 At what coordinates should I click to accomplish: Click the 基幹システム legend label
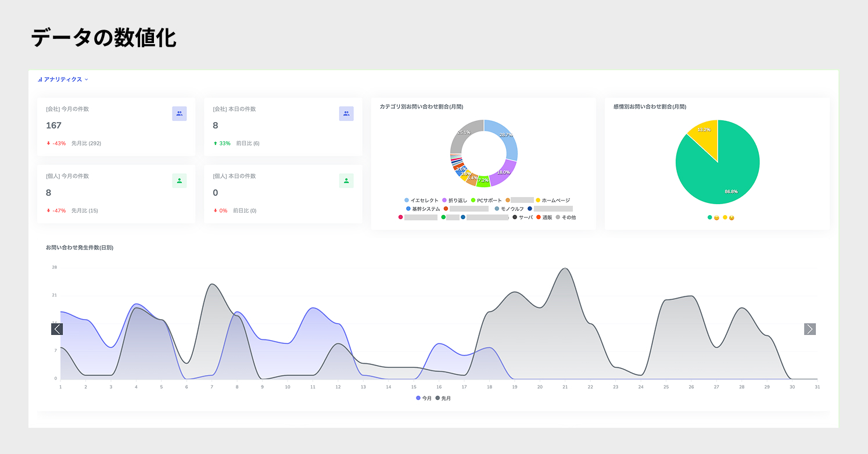click(422, 209)
